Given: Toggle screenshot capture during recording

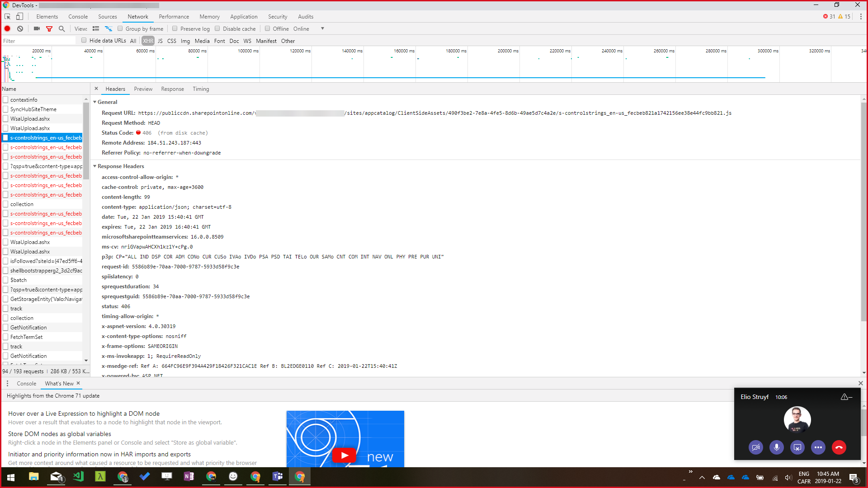Looking at the screenshot, I should [37, 28].
